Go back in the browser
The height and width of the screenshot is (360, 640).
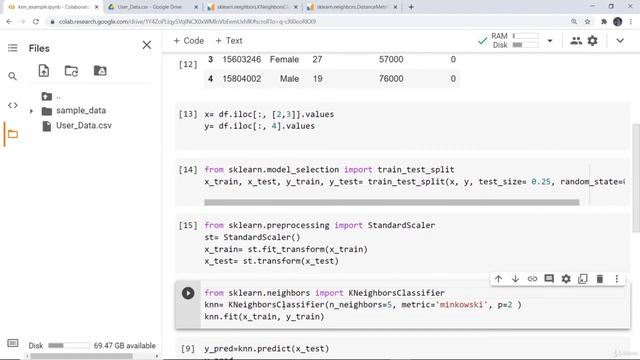click(9, 22)
